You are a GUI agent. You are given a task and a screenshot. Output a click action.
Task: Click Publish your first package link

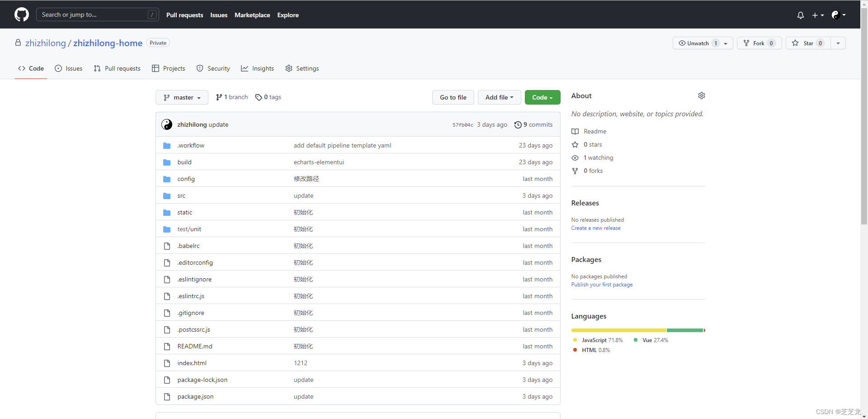pos(602,285)
